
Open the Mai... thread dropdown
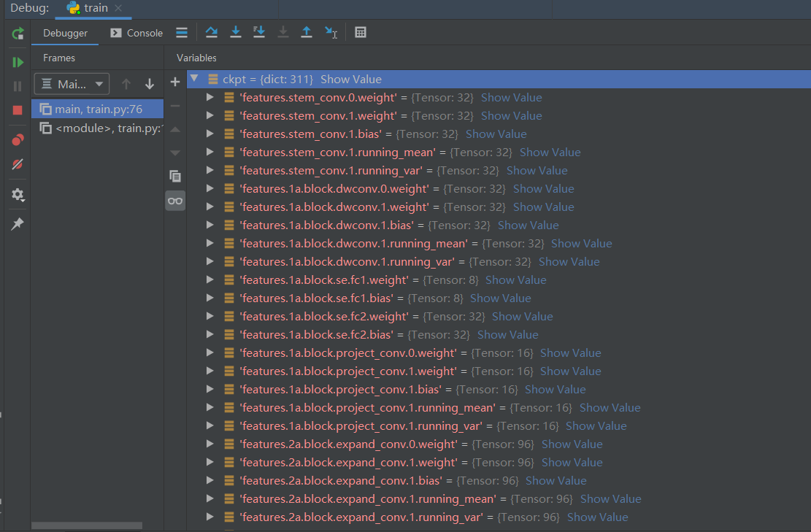coord(72,84)
